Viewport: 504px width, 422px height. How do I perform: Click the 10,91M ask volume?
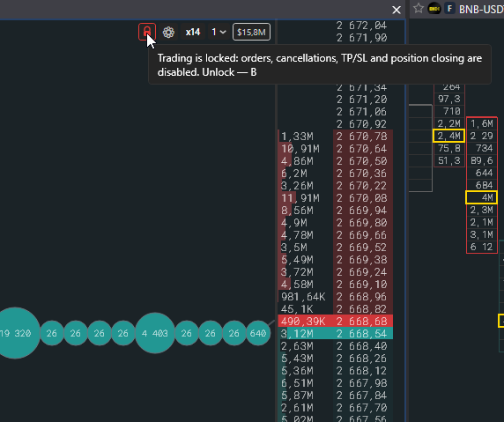pyautogui.click(x=300, y=149)
